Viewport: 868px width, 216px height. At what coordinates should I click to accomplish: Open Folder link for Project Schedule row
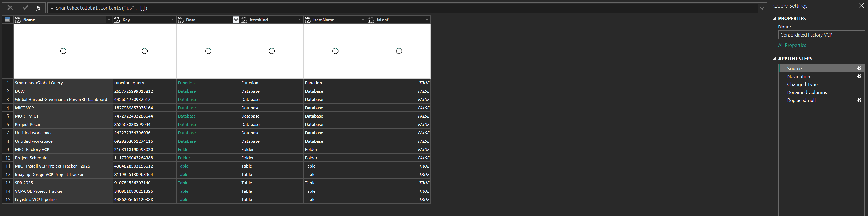click(x=184, y=158)
